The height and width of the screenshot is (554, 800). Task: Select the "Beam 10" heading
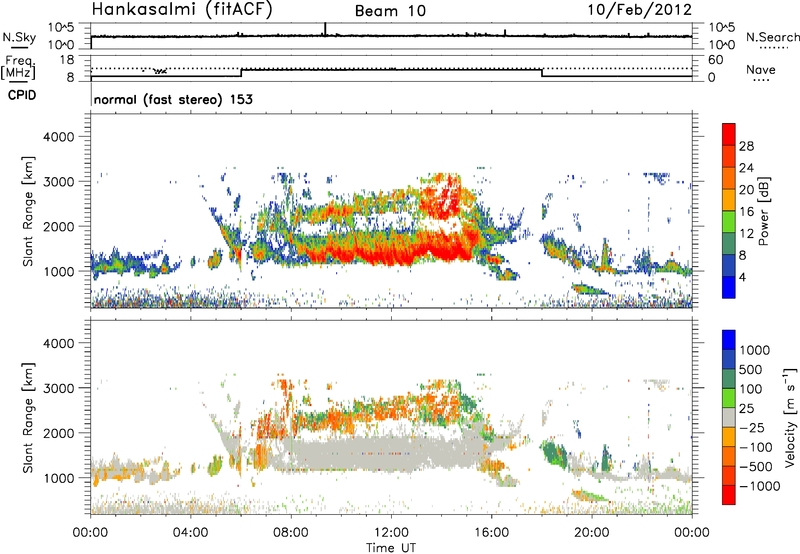pyautogui.click(x=390, y=11)
